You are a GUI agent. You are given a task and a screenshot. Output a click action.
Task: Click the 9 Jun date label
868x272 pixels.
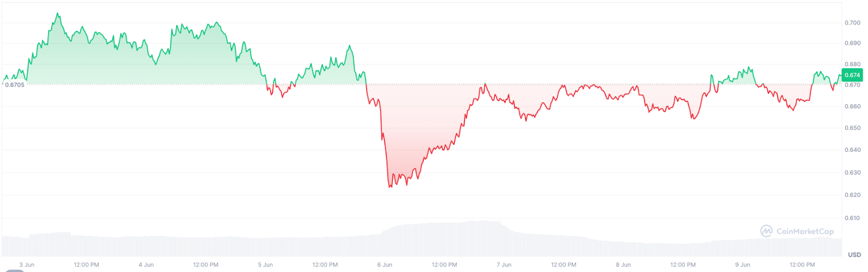click(x=743, y=265)
